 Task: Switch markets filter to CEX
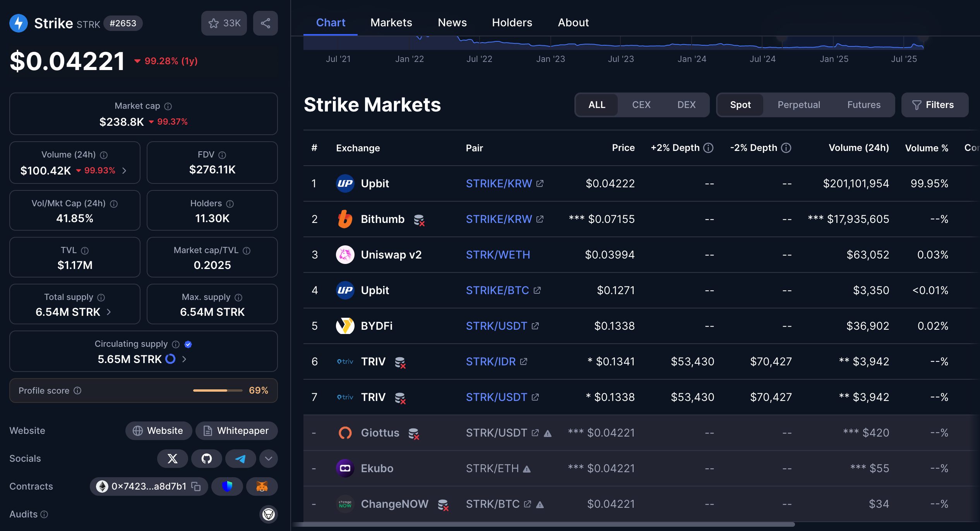pos(641,105)
